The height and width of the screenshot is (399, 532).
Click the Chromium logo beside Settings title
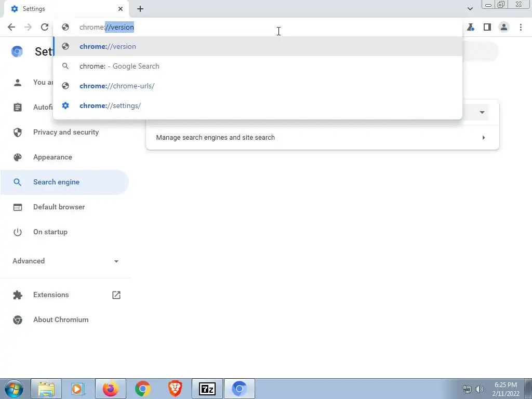(x=17, y=51)
